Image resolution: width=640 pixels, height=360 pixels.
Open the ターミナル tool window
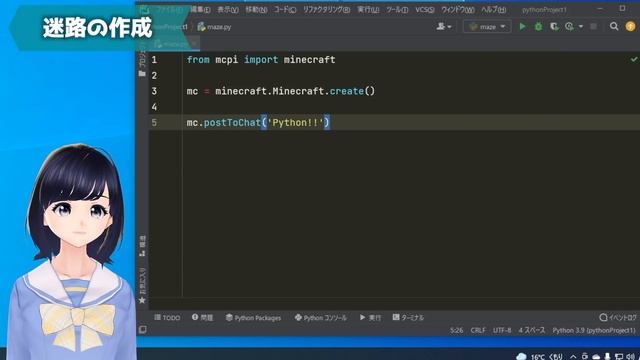coord(408,318)
